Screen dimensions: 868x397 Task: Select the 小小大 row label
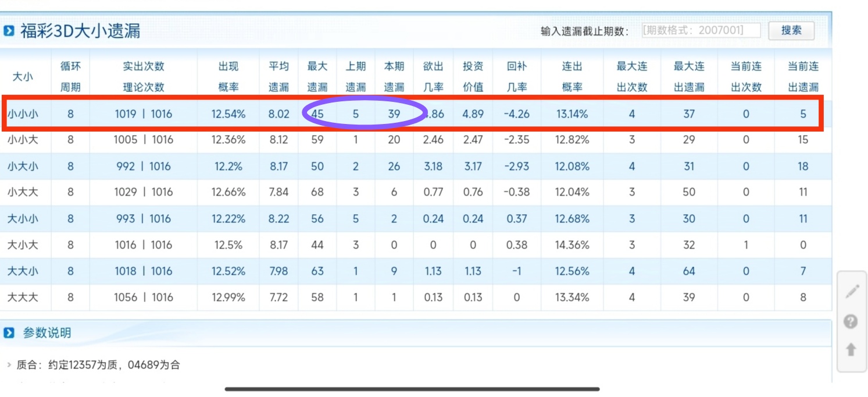22,140
